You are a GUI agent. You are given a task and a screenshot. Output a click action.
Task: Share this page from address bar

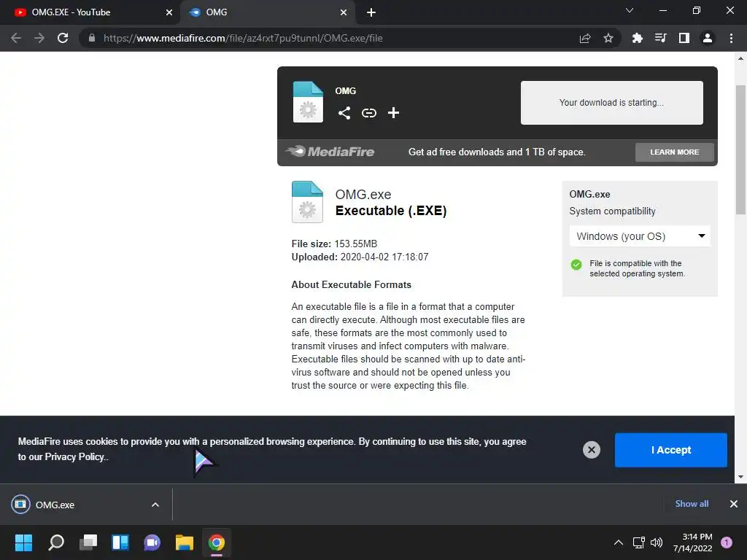(x=585, y=38)
